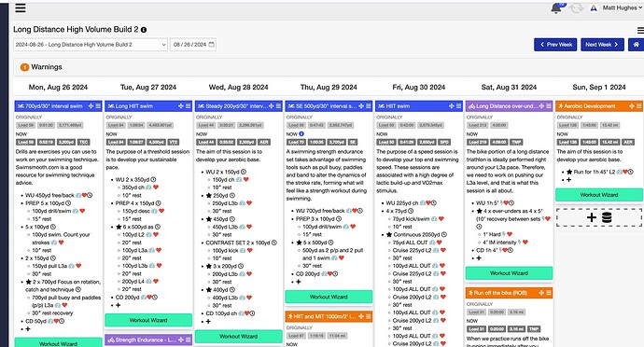
Task: Open Workout Wizard for 700yd interval swim
Action: (x=58, y=343)
